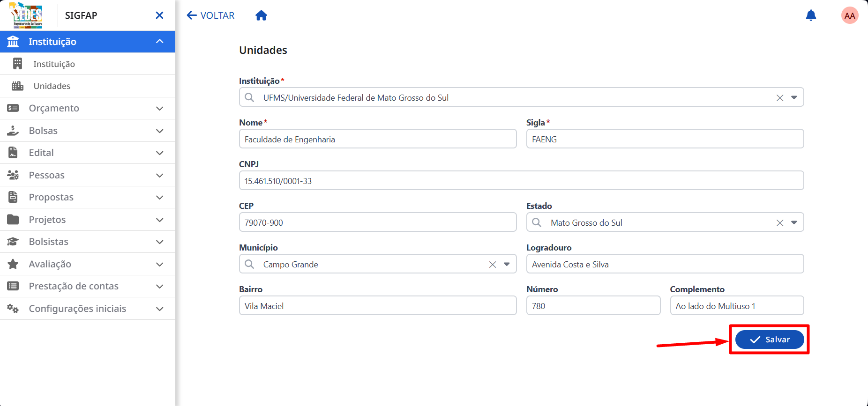Viewport: 868px width, 406px height.
Task: Clear the Estado selection with its X
Action: tap(780, 222)
